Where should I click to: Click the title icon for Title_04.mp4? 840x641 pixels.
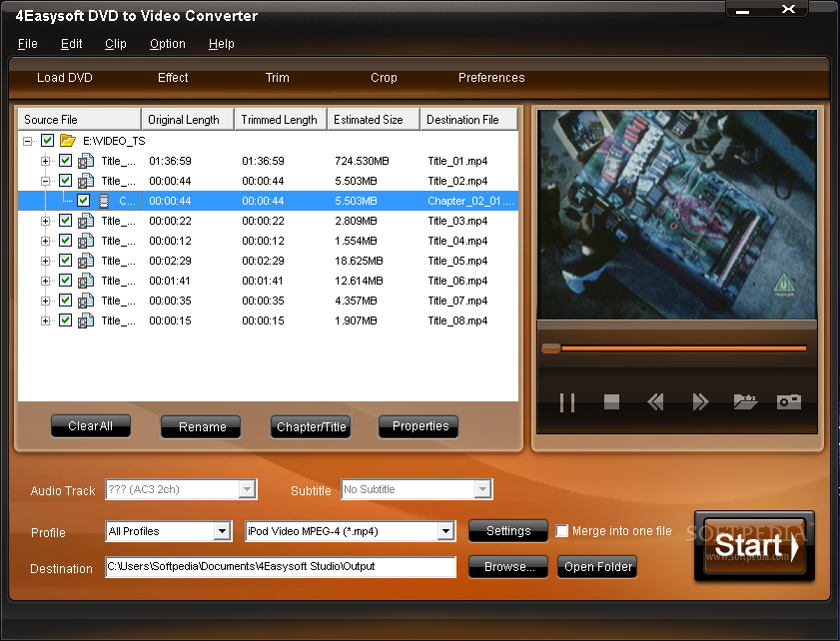pos(86,241)
